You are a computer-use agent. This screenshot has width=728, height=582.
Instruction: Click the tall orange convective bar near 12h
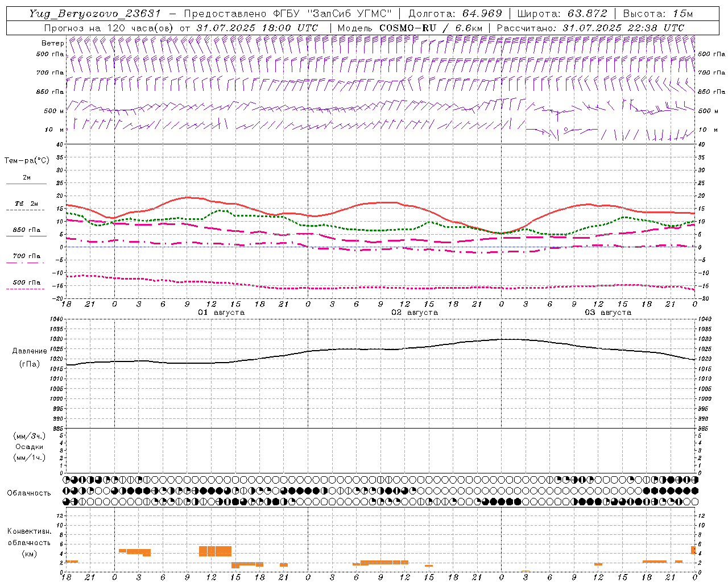216,551
